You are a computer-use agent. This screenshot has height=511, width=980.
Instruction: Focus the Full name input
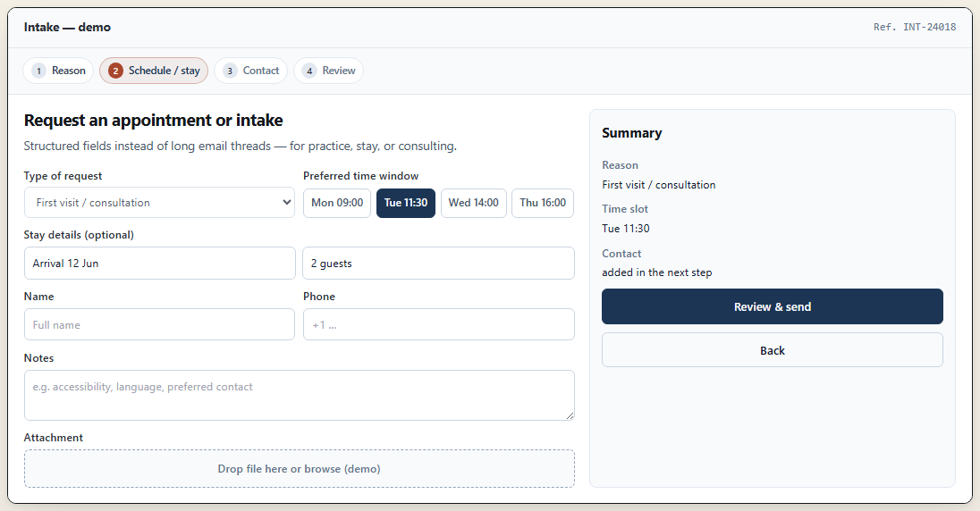point(159,324)
